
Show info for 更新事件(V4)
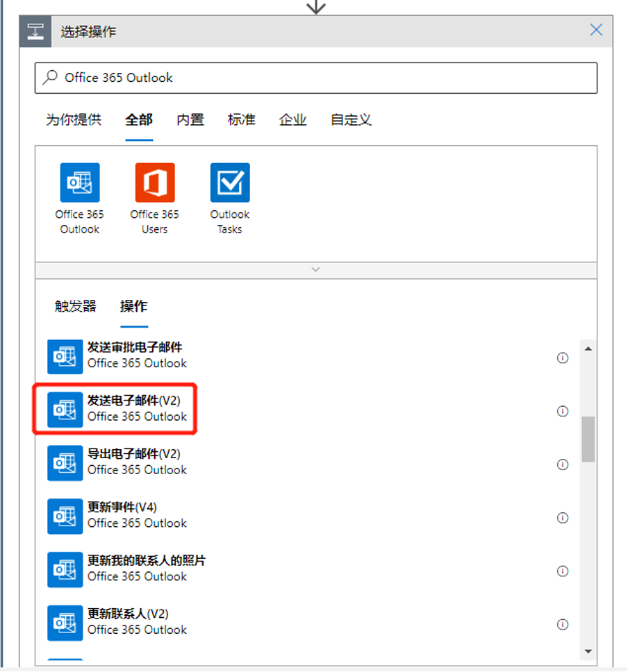563,518
